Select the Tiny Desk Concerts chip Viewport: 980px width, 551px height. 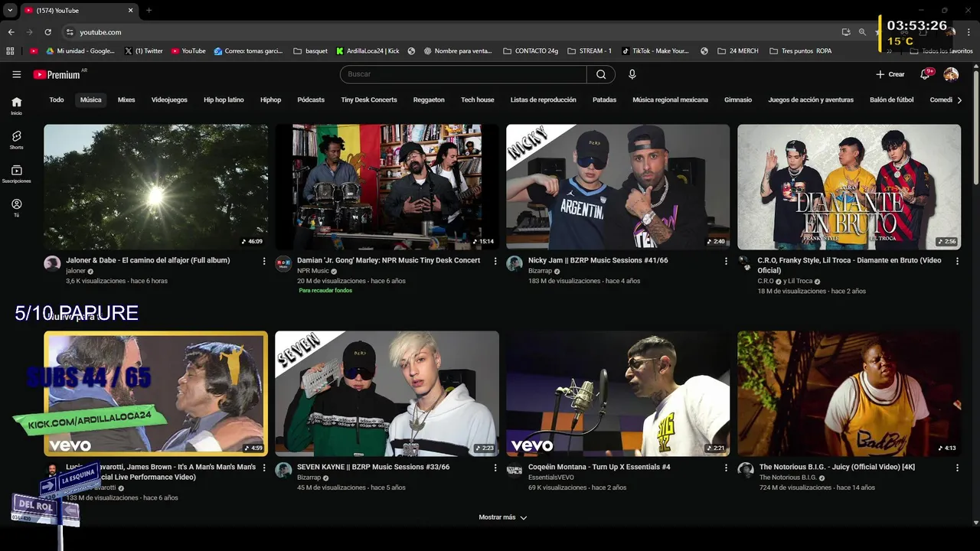(369, 99)
